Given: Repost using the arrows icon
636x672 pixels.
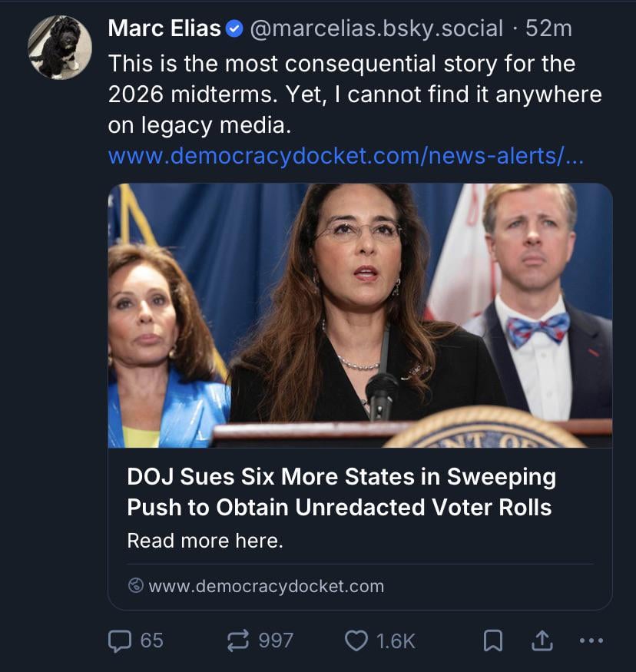Looking at the screenshot, I should click(x=239, y=640).
